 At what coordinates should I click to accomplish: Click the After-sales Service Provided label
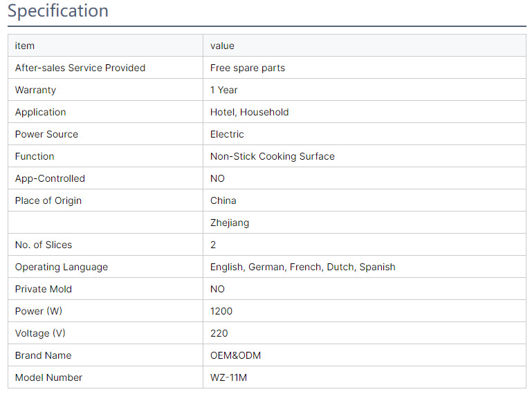tap(80, 68)
